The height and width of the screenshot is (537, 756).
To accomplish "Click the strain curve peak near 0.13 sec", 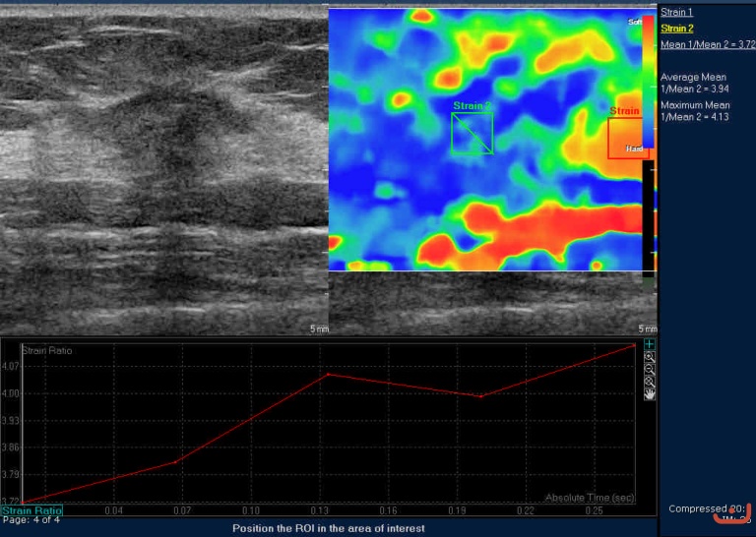I will tap(328, 374).
